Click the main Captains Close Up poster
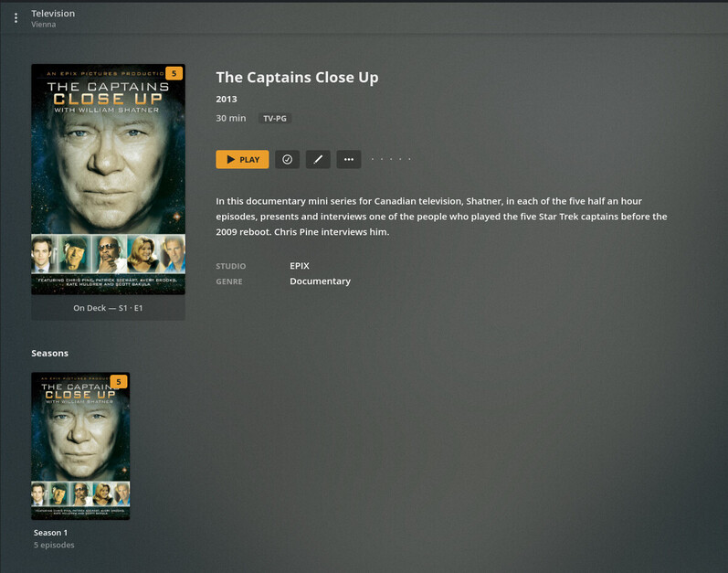This screenshot has height=573, width=728. coord(108,179)
